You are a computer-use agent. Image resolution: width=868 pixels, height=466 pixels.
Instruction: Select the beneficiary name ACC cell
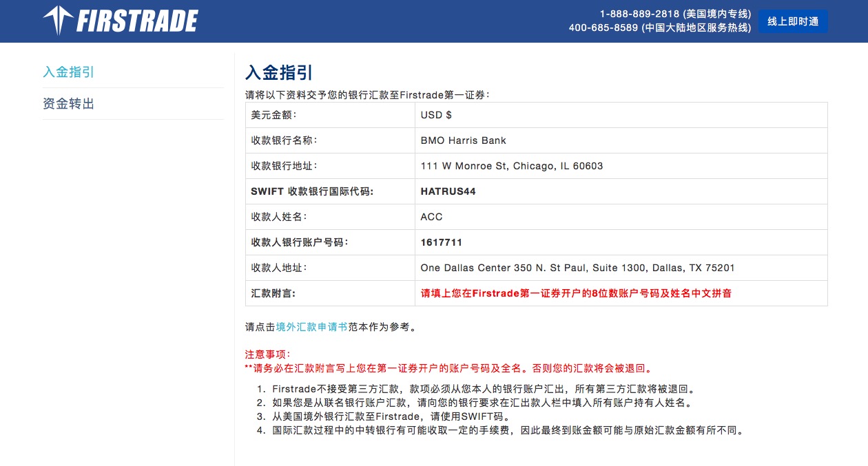click(x=432, y=216)
